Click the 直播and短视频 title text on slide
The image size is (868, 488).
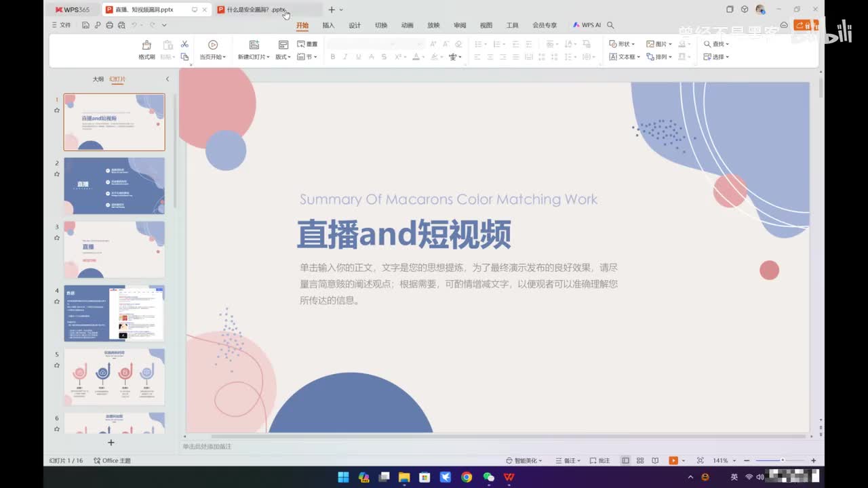pyautogui.click(x=404, y=234)
